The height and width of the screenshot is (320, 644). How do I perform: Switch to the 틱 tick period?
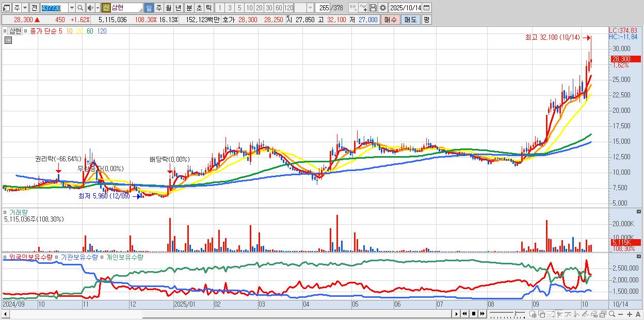pyautogui.click(x=208, y=8)
